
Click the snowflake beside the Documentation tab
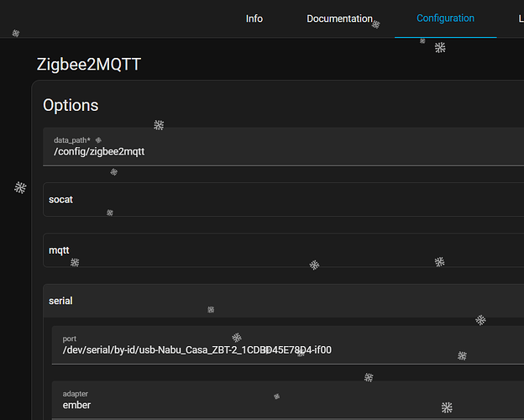[x=376, y=24]
